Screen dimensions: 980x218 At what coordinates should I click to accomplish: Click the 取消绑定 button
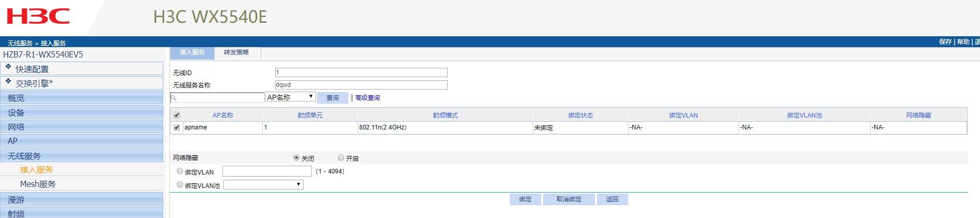(569, 199)
